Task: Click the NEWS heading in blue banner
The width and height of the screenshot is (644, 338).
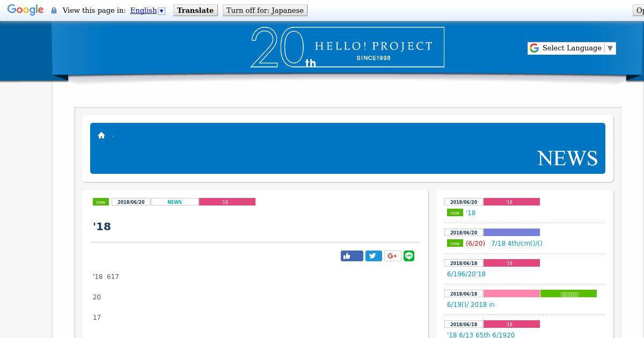Action: click(567, 158)
